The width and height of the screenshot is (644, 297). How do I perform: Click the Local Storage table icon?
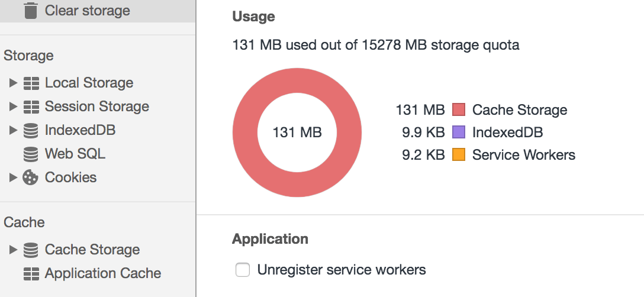(x=31, y=83)
